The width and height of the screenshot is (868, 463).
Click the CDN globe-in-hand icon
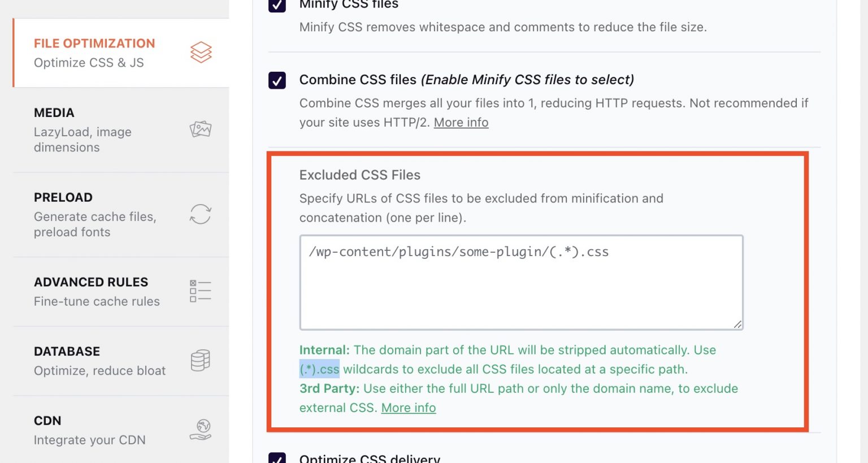click(201, 430)
